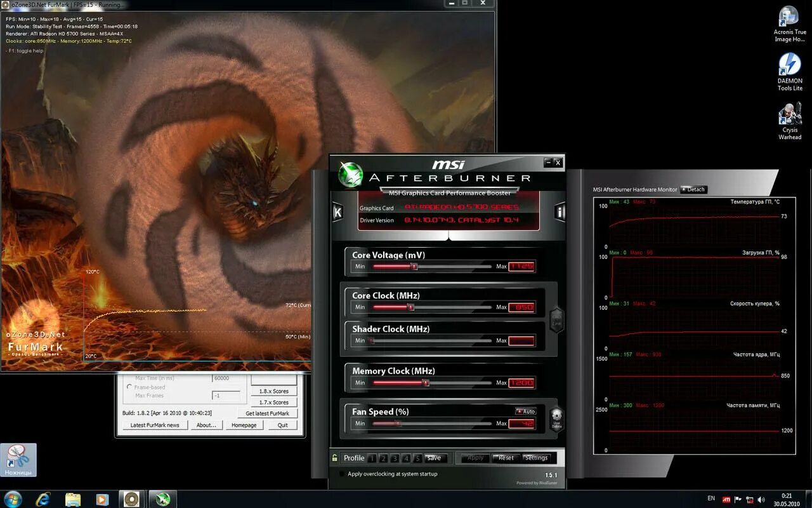
Task: Click the Memory Clock slider handle
Action: click(x=426, y=383)
